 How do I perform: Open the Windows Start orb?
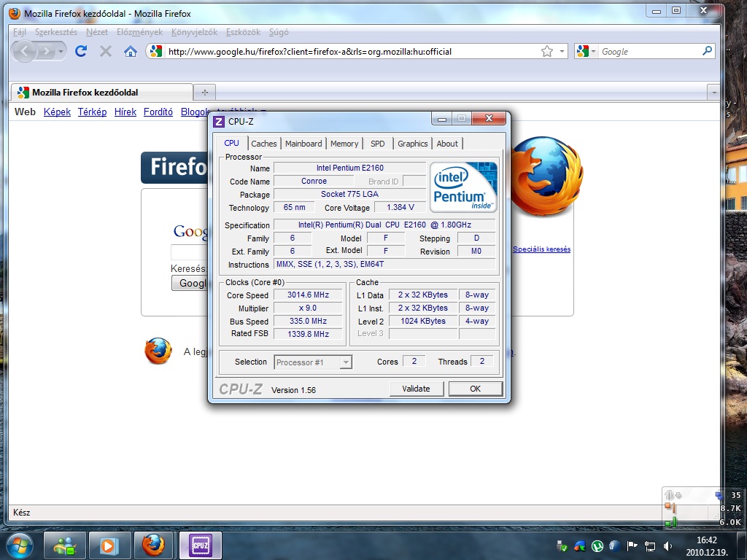[x=19, y=545]
